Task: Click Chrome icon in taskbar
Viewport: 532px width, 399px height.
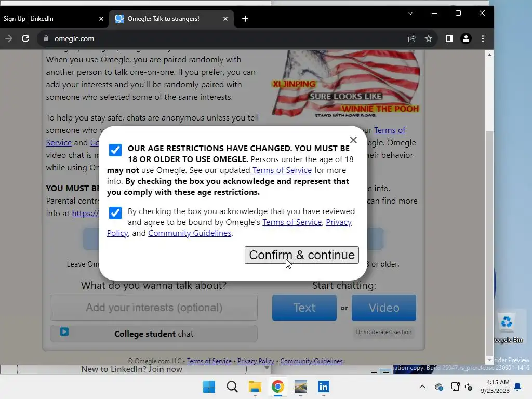Action: pyautogui.click(x=277, y=387)
